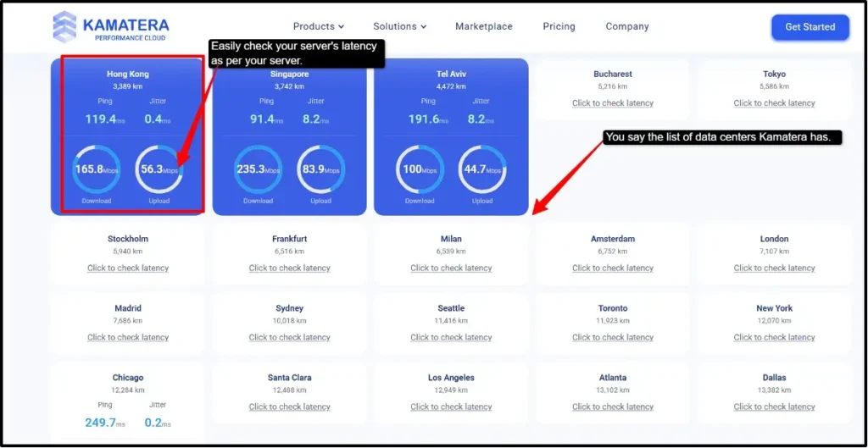Check latency for Frankfurt
This screenshot has width=868, height=448.
290,268
